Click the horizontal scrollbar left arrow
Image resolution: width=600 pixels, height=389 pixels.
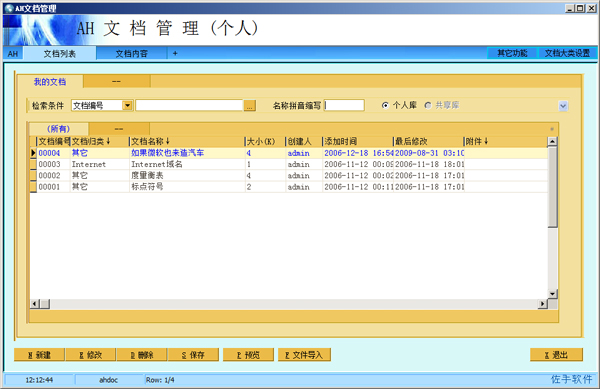(35, 304)
